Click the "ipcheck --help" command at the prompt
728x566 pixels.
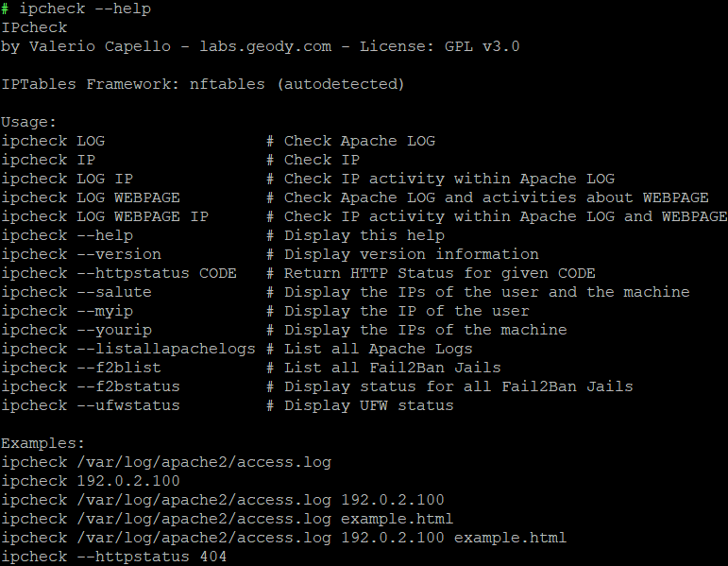click(85, 9)
